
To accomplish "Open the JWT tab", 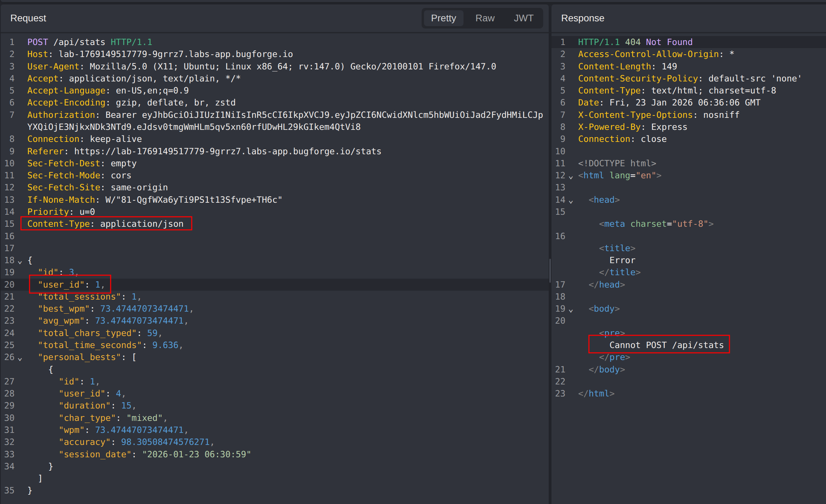I will pos(523,18).
